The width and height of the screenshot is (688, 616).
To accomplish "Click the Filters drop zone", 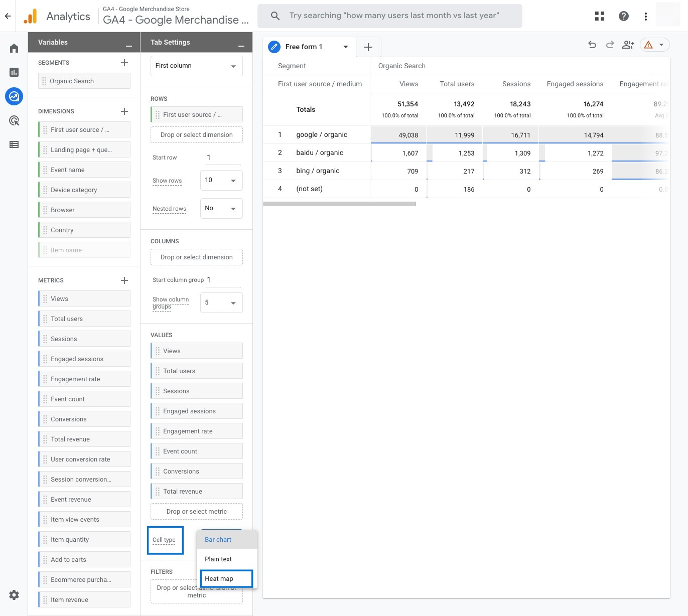I will coord(197,592).
